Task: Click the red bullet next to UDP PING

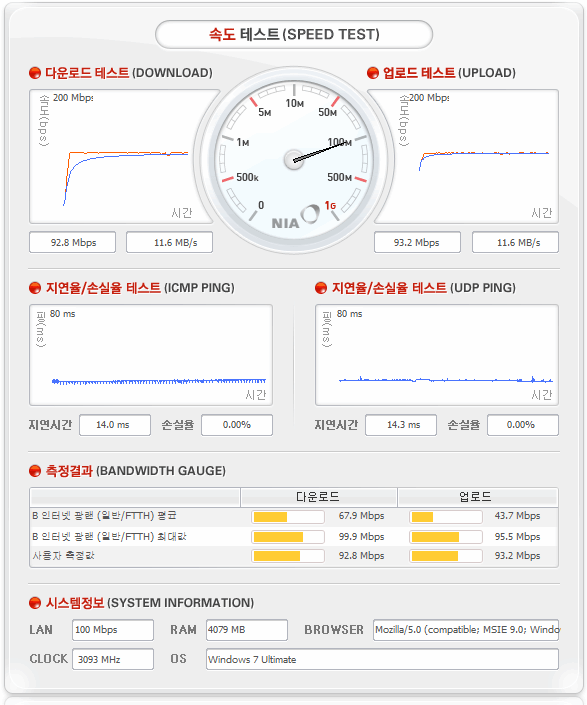Action: click(x=320, y=288)
